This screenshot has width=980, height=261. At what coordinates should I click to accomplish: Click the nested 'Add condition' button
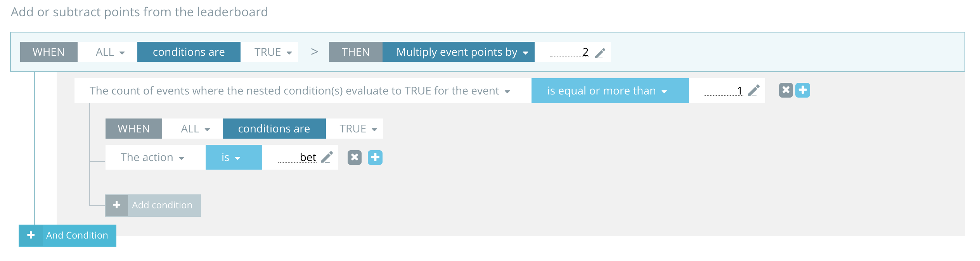click(153, 205)
